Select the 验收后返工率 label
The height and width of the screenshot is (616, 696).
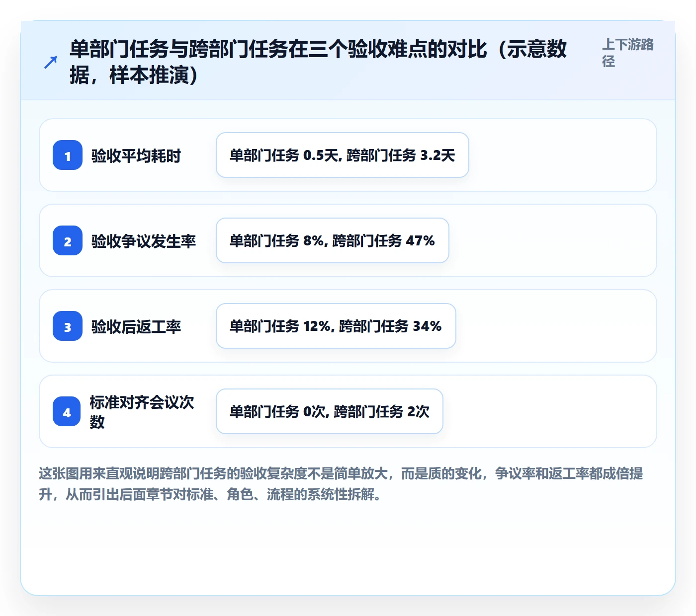[x=136, y=327]
